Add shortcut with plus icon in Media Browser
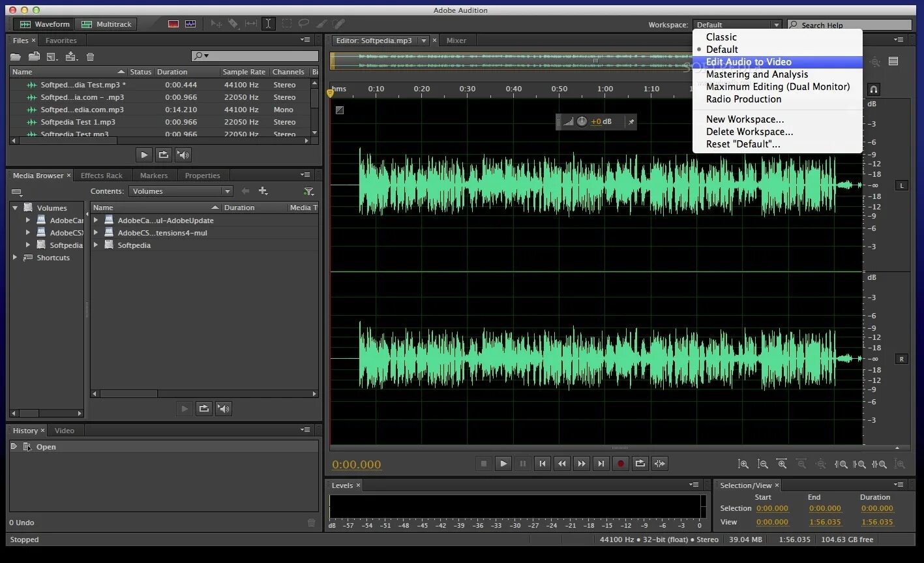Viewport: 924px width, 563px height. 263,190
